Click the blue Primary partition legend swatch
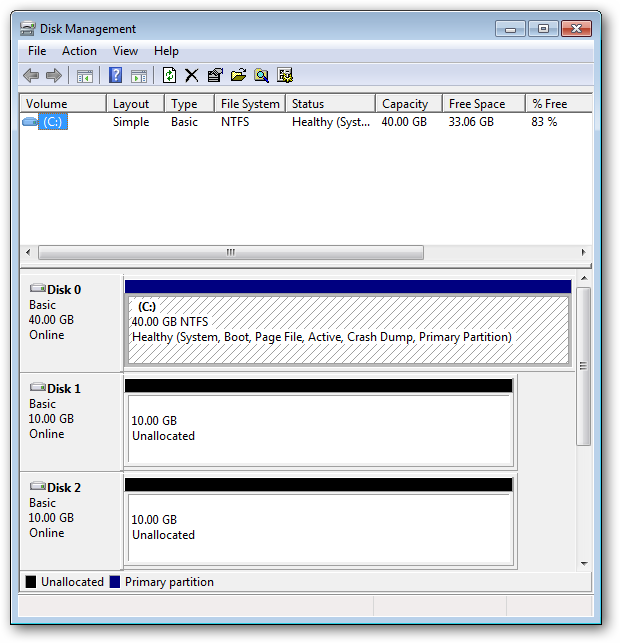 click(x=115, y=581)
